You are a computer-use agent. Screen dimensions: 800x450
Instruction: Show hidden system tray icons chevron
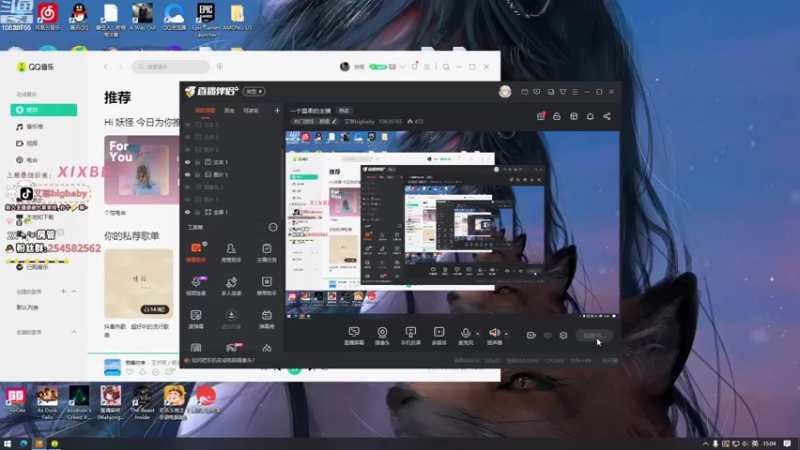(x=706, y=443)
